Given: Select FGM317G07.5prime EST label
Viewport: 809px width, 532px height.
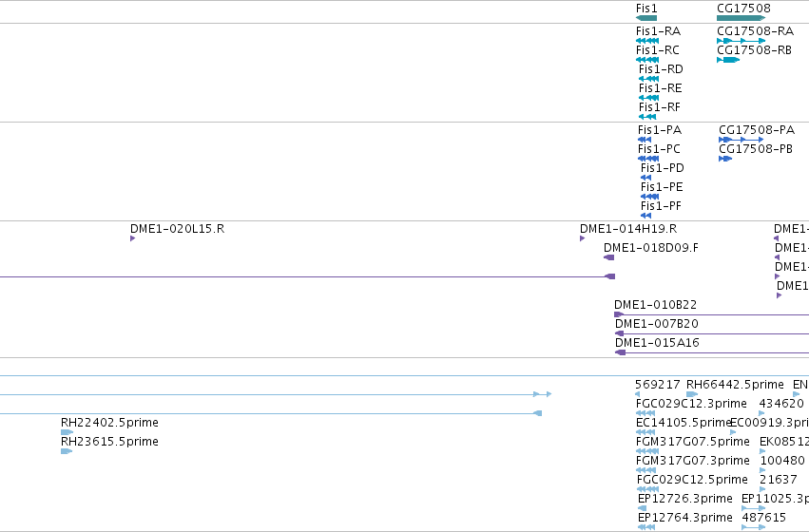Looking at the screenshot, I should (692, 442).
